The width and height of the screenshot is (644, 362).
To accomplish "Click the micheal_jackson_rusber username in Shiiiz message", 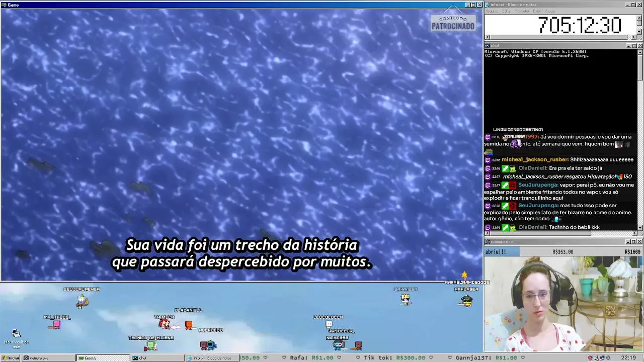I will [535, 160].
